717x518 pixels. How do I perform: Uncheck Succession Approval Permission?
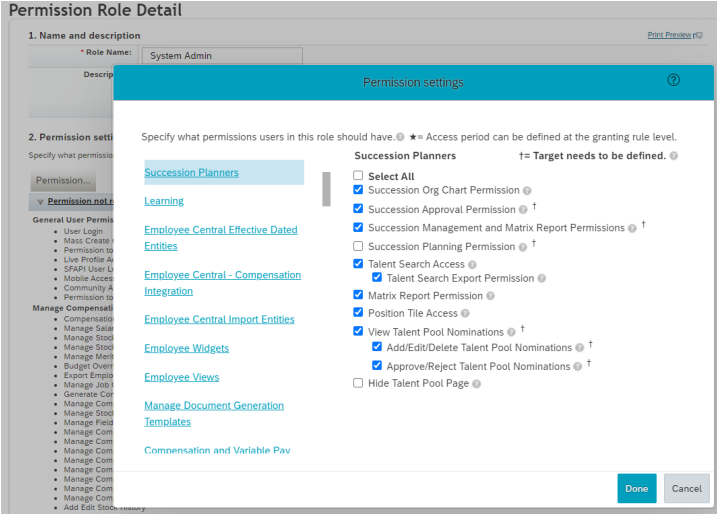(358, 209)
